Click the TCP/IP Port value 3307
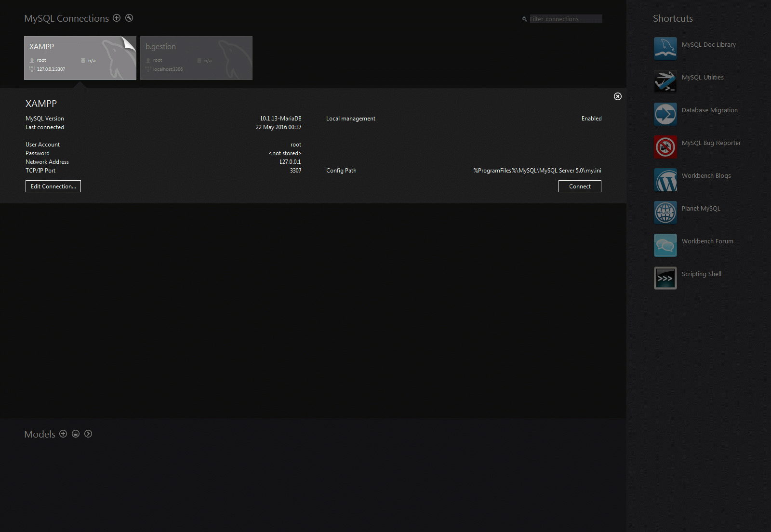Viewport: 771px width, 532px height. tap(296, 171)
